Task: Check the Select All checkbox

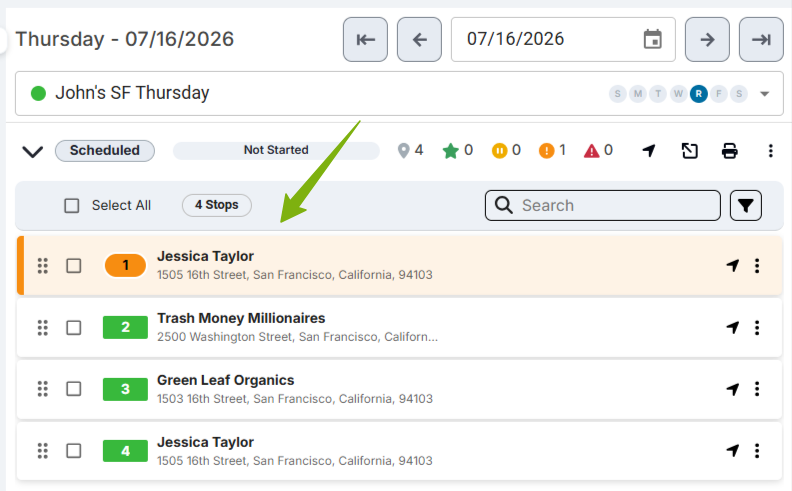Action: [x=72, y=206]
